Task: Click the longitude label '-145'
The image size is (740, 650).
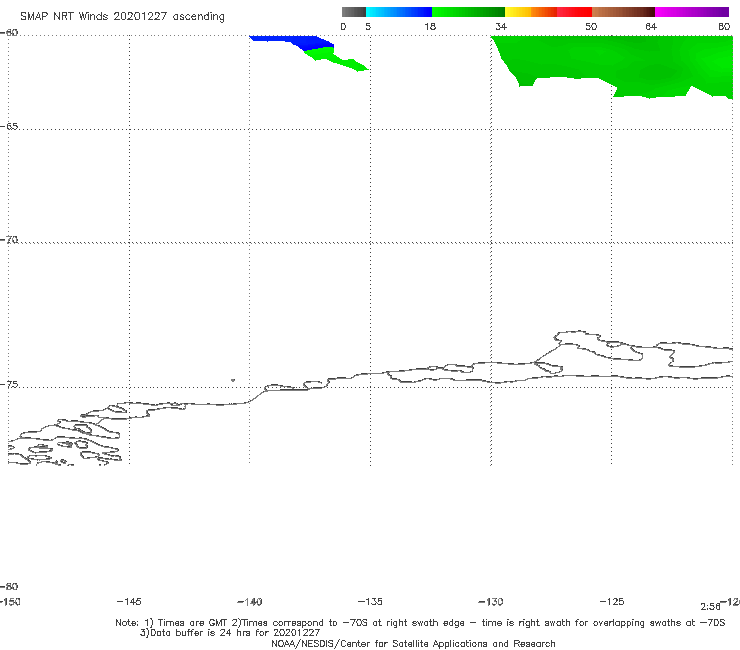Action: tap(129, 602)
